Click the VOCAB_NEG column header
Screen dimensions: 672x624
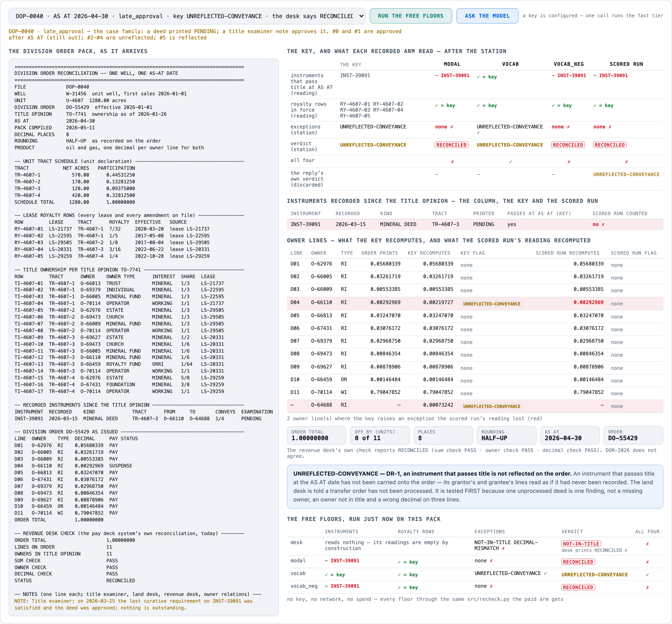[x=568, y=64]
